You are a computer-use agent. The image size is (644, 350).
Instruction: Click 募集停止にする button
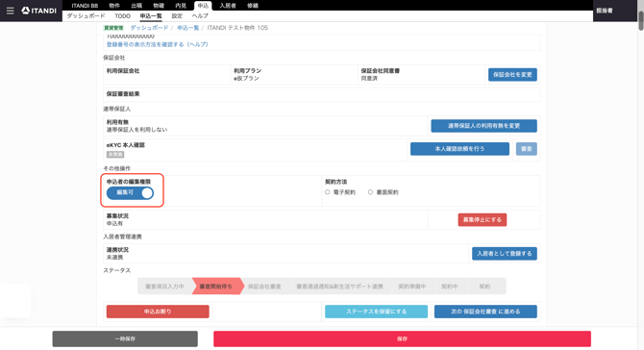tap(483, 220)
